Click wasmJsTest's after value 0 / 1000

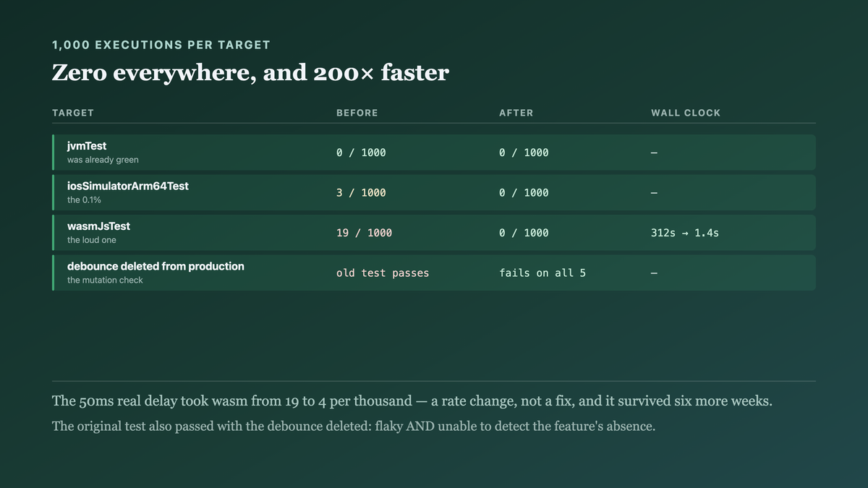tap(524, 233)
